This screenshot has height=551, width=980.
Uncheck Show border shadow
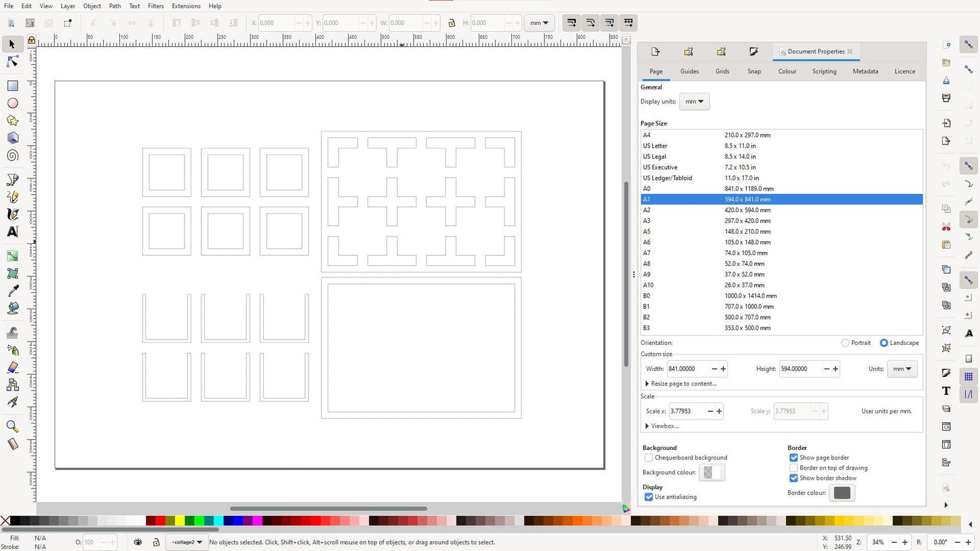pos(793,478)
